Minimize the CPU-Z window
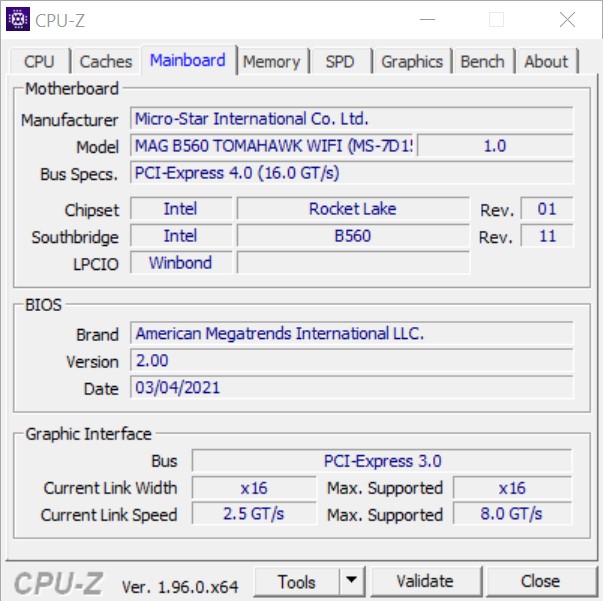Viewport: 603px width, 601px height. coord(427,19)
